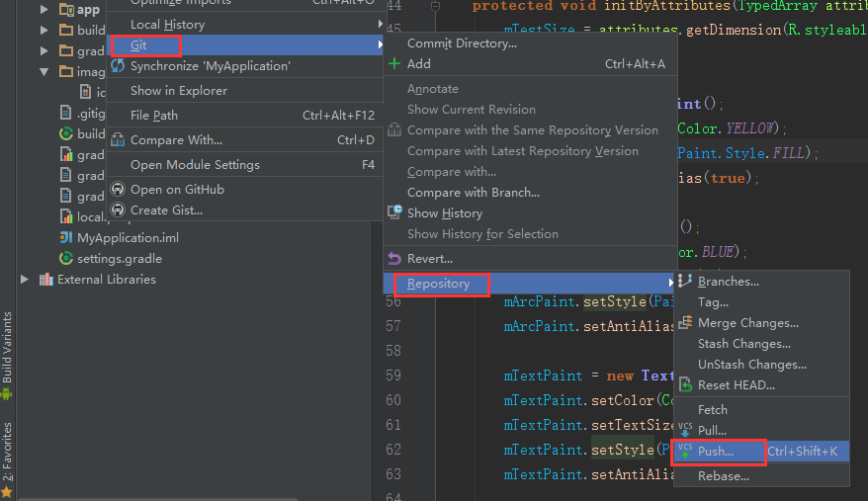Click the Compare With... icon
The width and height of the screenshot is (868, 501).
pyautogui.click(x=118, y=140)
